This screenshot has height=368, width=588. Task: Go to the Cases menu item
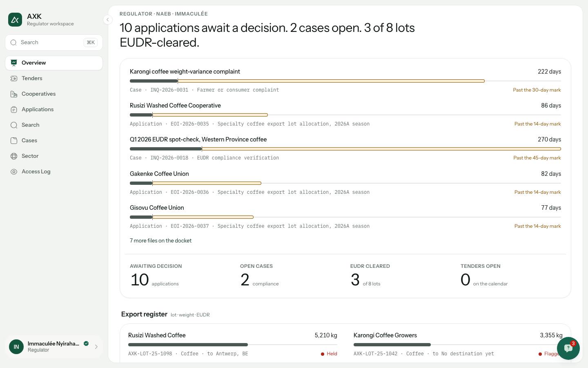54,141
